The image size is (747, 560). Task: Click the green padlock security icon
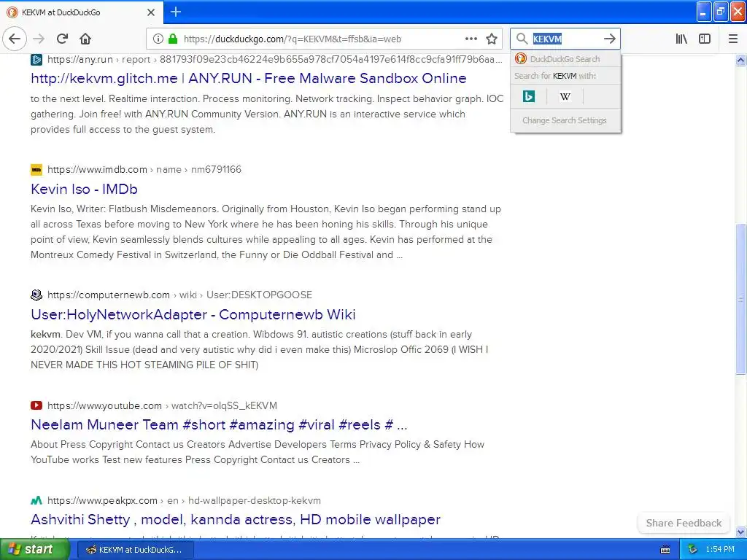[173, 39]
